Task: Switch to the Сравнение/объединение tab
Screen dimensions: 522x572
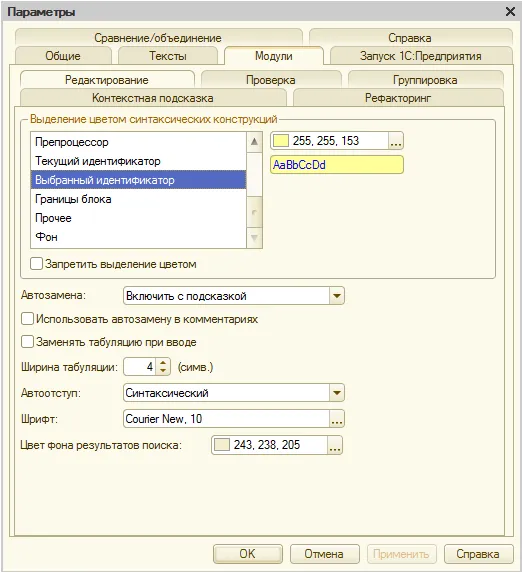Action: [x=159, y=38]
